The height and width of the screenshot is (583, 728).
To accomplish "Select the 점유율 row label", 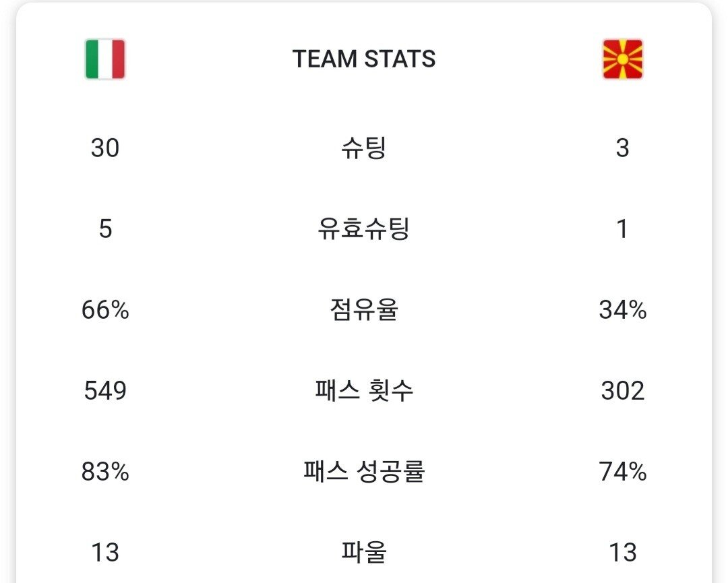I will coord(364,309).
